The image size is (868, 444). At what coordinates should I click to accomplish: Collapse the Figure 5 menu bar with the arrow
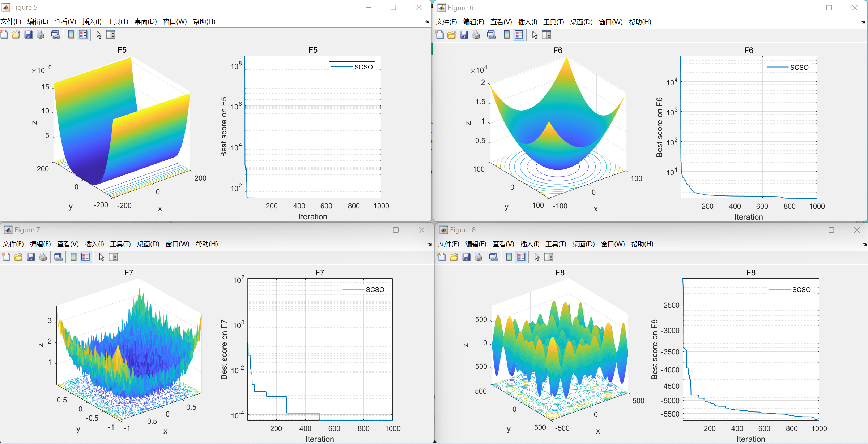pos(427,21)
